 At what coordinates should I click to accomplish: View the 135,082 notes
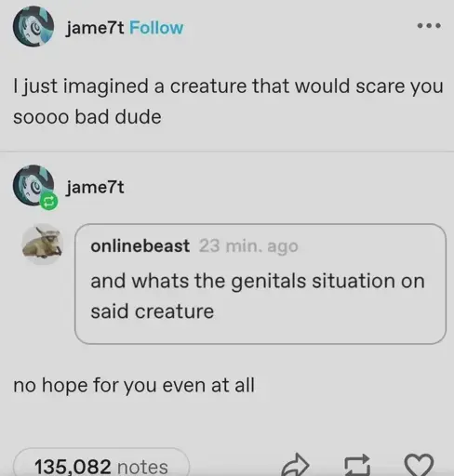coord(101,464)
